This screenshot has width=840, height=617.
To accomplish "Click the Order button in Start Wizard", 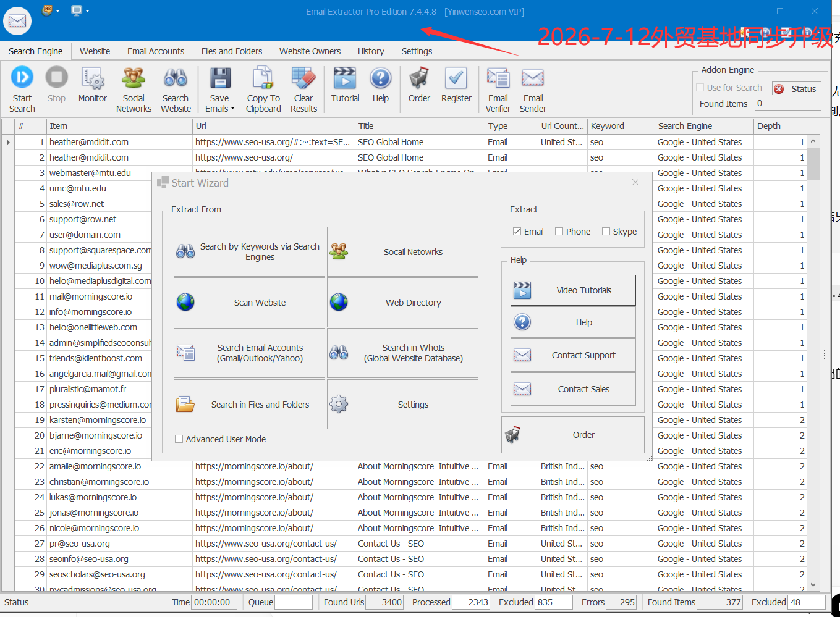I will pos(573,435).
